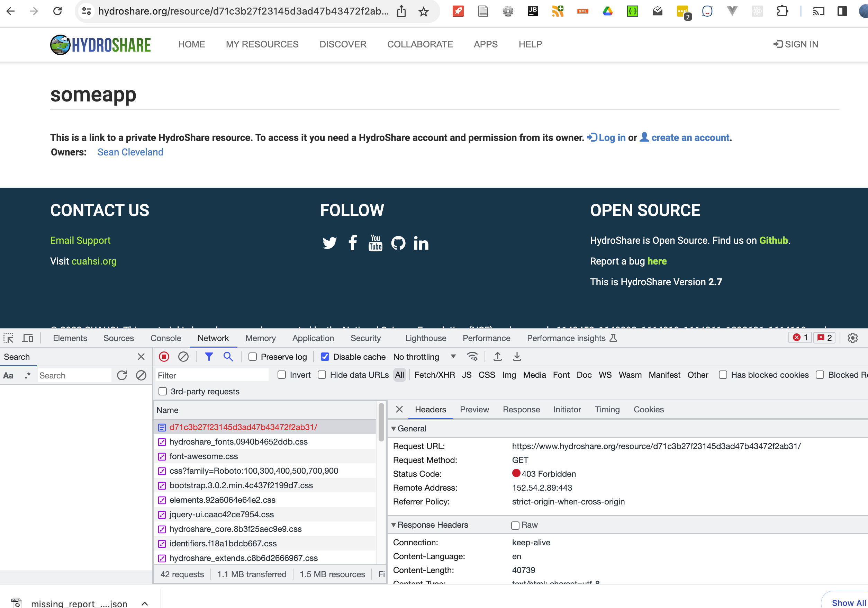Switch to the Console tab
868x608 pixels.
point(165,338)
